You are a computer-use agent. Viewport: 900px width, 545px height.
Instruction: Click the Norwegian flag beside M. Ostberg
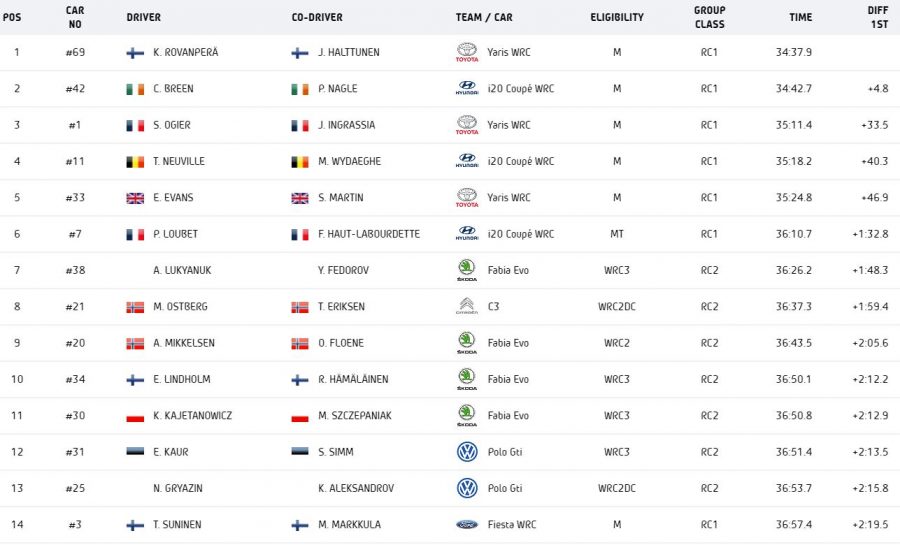(x=135, y=307)
